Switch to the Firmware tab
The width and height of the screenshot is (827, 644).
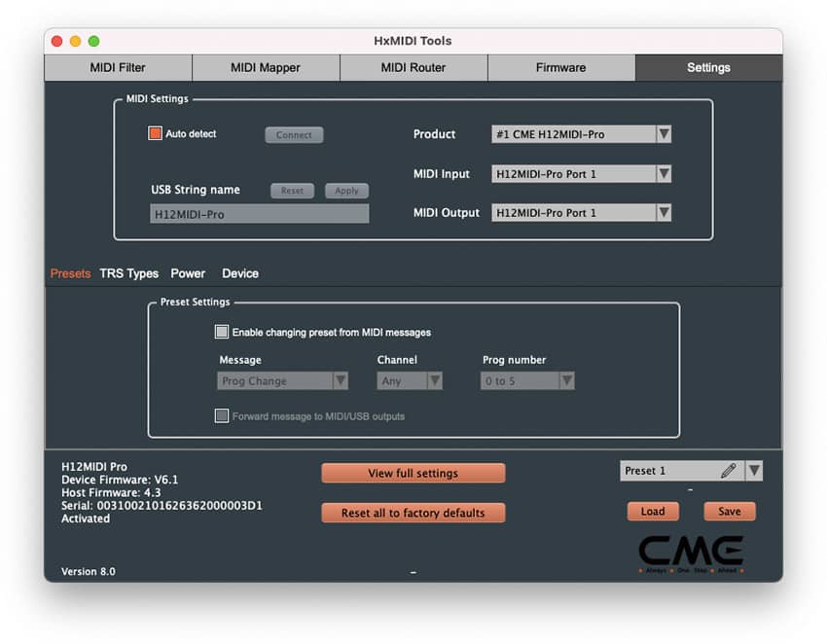[x=560, y=67]
